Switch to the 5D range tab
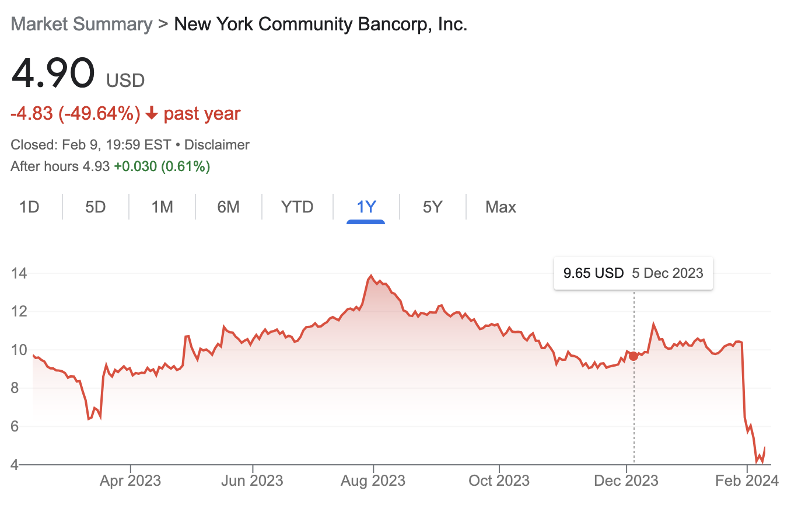Image resolution: width=812 pixels, height=508 pixels. click(x=96, y=207)
